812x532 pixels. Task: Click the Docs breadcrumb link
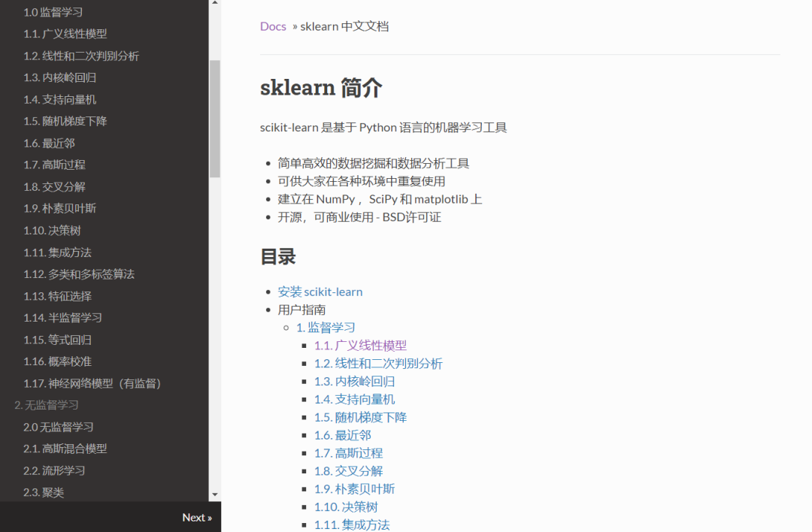273,26
